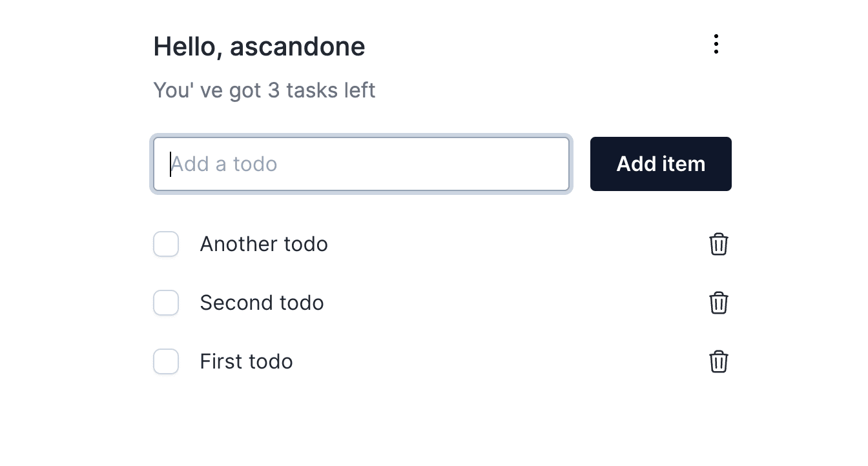Trash the "First todo" item
868x466 pixels.
click(719, 361)
